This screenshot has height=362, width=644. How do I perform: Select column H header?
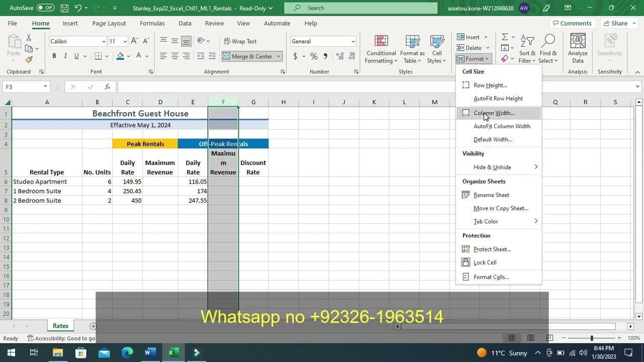coord(283,102)
